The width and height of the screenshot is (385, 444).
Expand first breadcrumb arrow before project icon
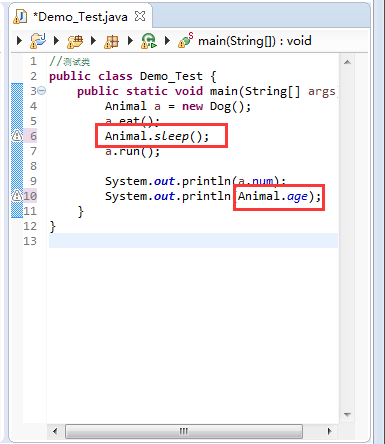click(x=19, y=41)
